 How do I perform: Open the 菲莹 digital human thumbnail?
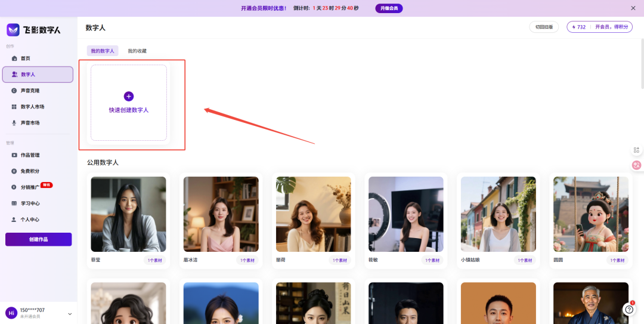coord(129,214)
